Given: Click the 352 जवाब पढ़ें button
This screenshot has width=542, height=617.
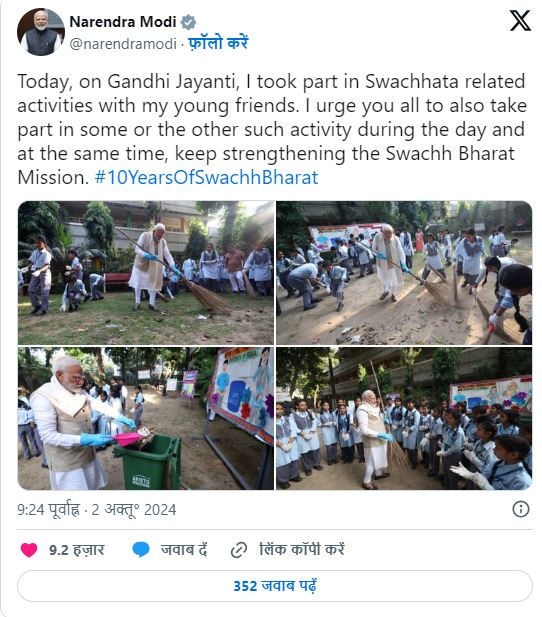Looking at the screenshot, I should coord(275,586).
